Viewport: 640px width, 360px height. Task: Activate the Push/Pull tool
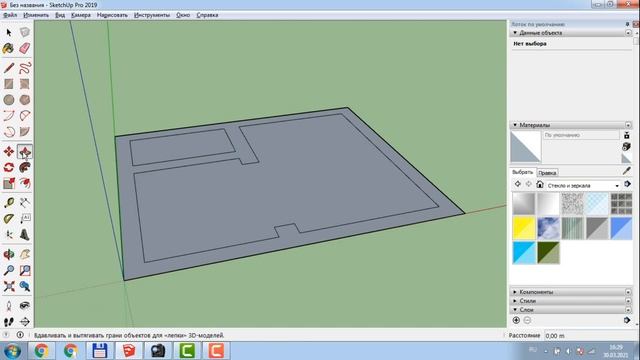click(24, 151)
